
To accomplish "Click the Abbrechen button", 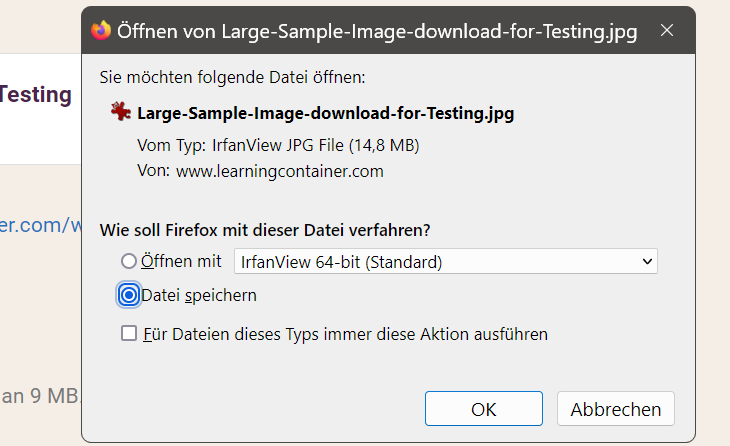I will pos(616,409).
